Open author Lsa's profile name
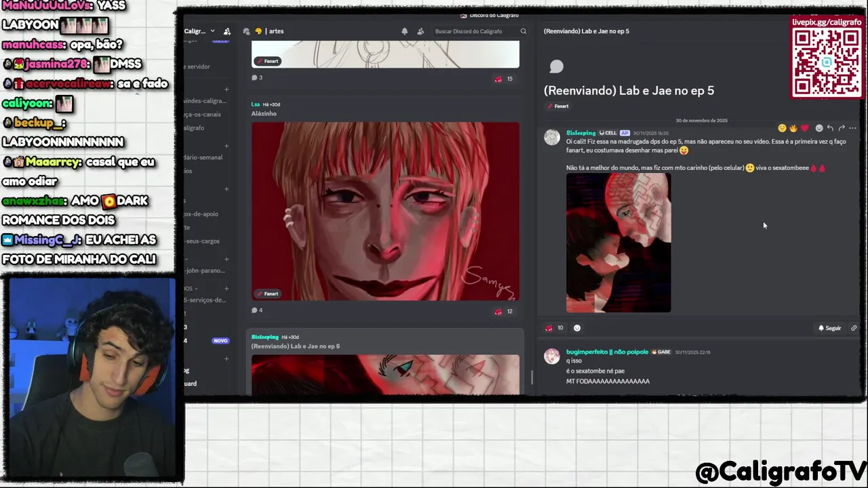Viewport: 868px width, 488px height. pos(256,104)
